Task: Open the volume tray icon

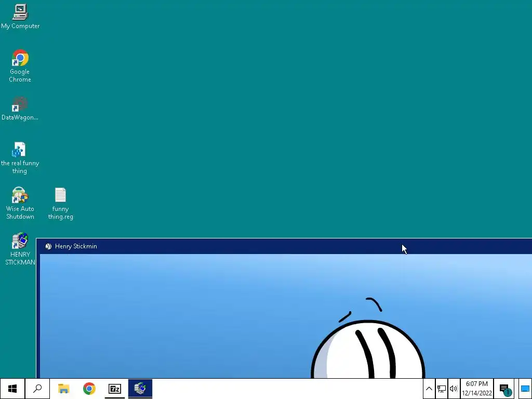Action: pyautogui.click(x=454, y=389)
